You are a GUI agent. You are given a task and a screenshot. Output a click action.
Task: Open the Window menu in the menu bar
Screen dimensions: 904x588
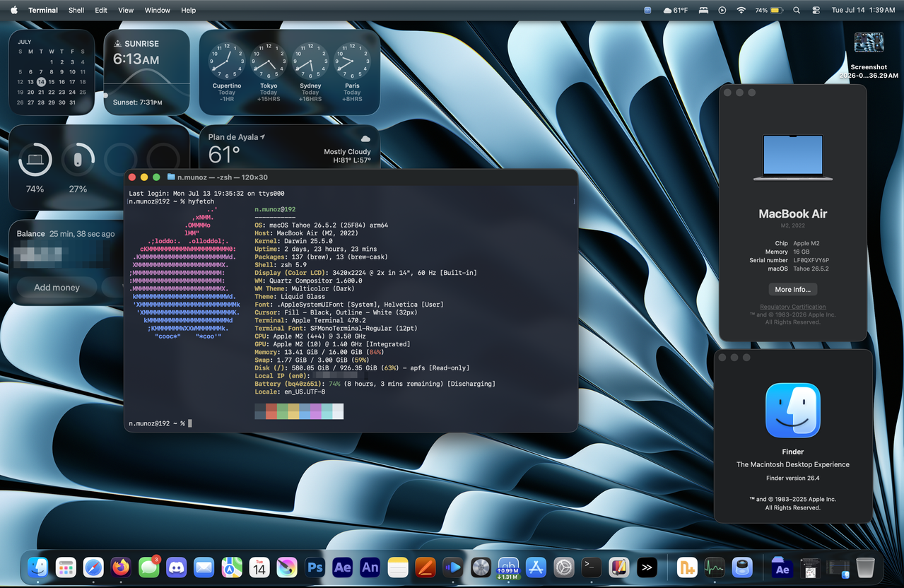click(x=157, y=11)
